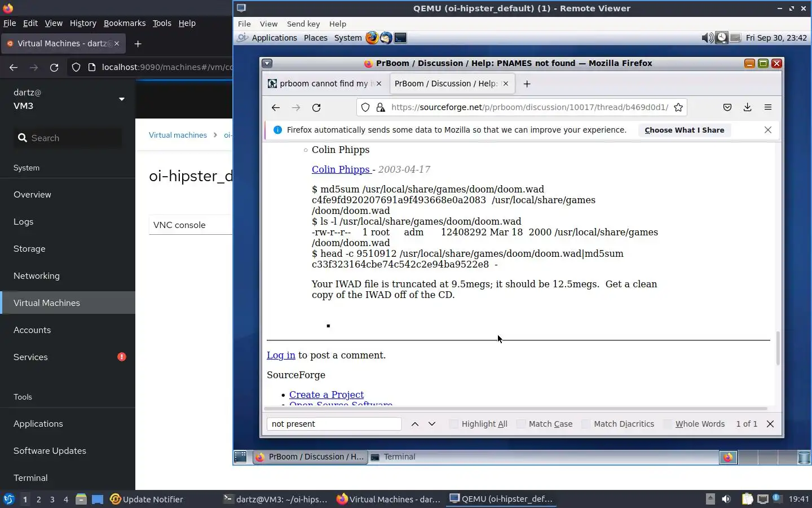Close the find bar
The height and width of the screenshot is (508, 812).
click(770, 424)
